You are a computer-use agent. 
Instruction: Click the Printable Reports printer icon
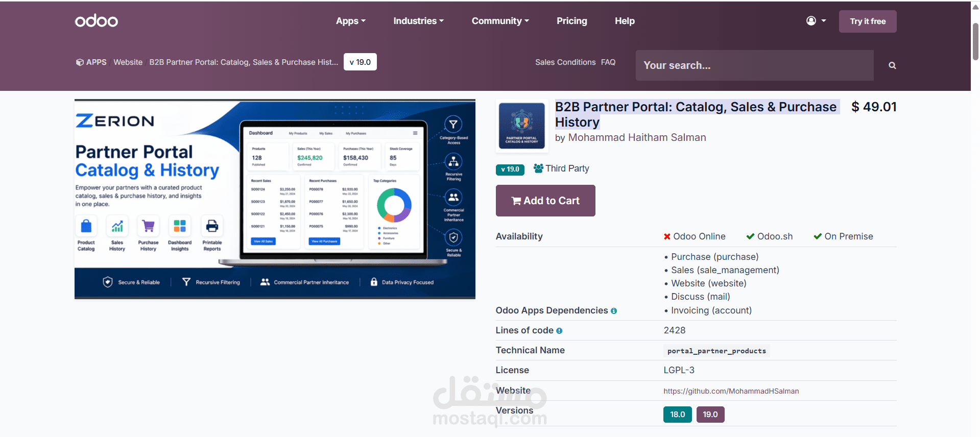[x=212, y=226]
